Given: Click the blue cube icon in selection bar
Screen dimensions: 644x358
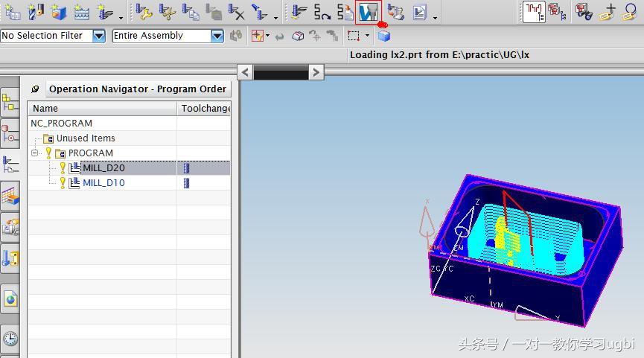Looking at the screenshot, I should pos(384,36).
